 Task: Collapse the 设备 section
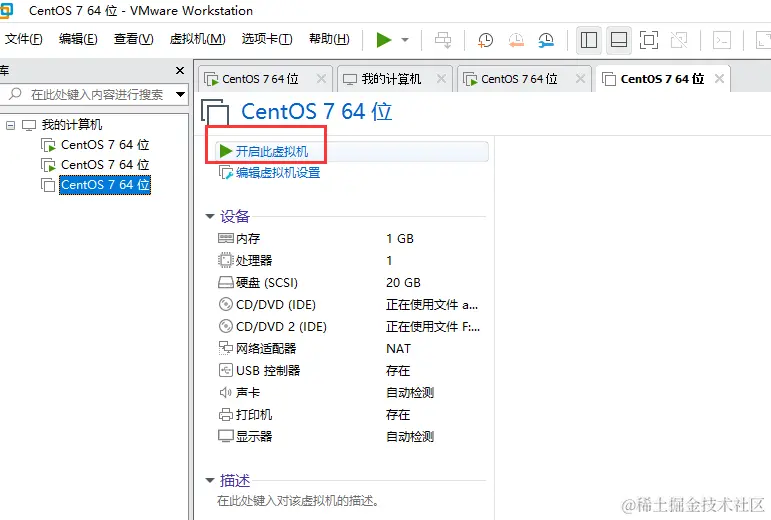coord(210,216)
